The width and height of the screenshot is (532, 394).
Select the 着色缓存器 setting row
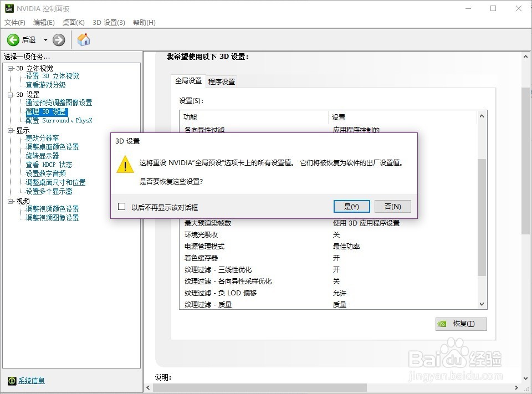pyautogui.click(x=328, y=258)
